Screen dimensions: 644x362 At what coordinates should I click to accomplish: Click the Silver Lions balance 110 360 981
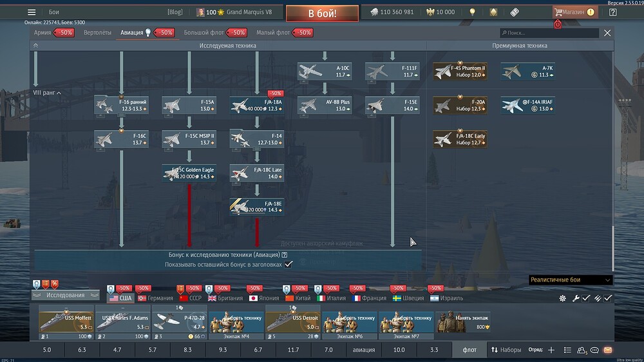pos(392,12)
